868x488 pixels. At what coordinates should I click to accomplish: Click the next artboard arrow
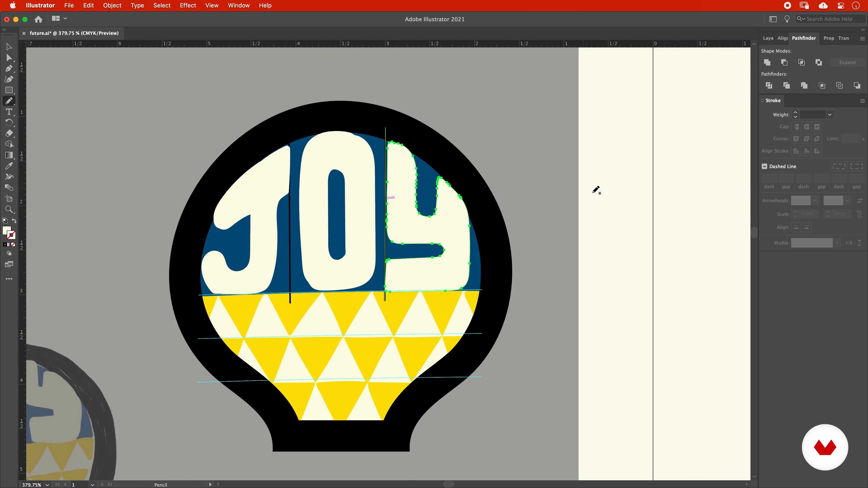tap(102, 485)
